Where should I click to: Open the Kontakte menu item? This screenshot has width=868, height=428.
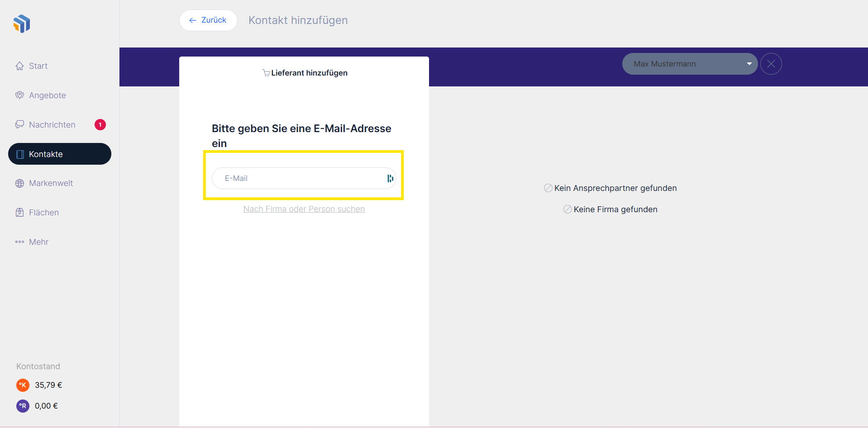point(60,154)
